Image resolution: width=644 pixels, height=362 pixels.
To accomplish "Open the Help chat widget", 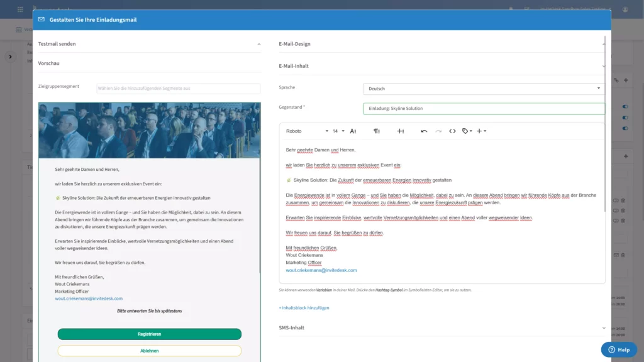I will pyautogui.click(x=619, y=349).
